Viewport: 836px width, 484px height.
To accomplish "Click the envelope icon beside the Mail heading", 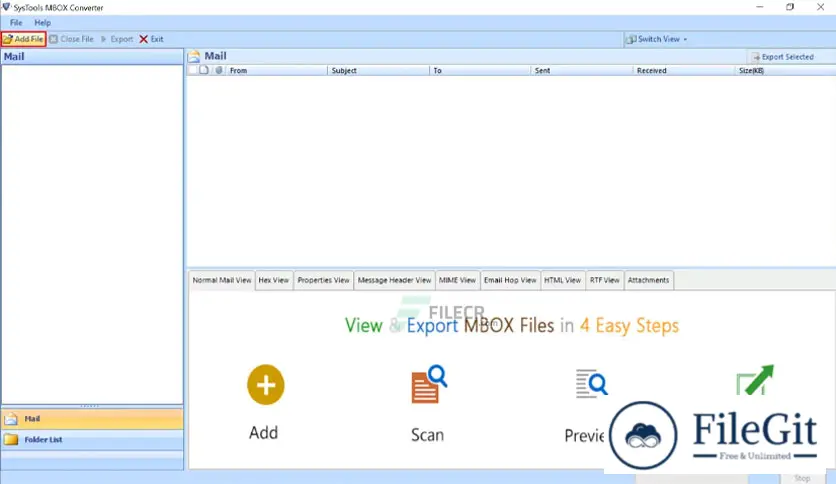I will [194, 56].
